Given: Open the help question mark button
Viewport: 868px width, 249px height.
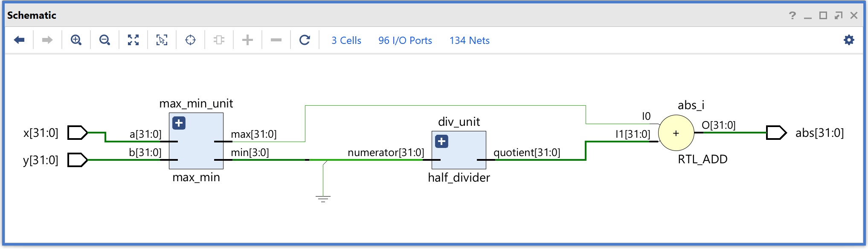Looking at the screenshot, I should [x=792, y=15].
